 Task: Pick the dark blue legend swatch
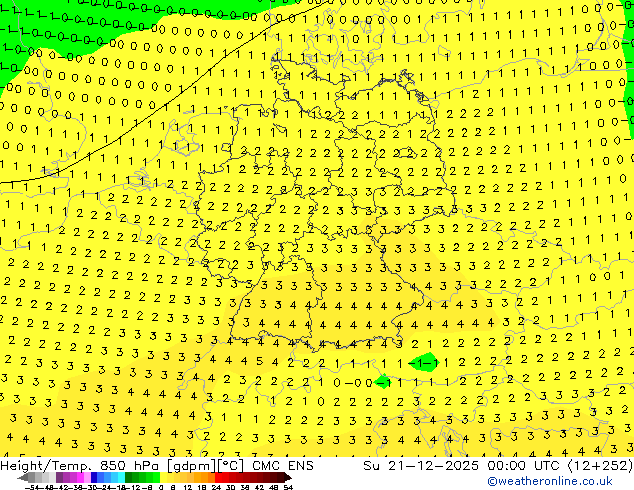coord(94,477)
